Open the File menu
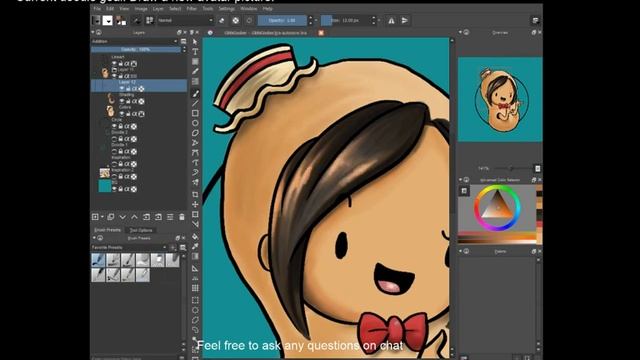Viewport: 640px width, 360px height. pyautogui.click(x=97, y=9)
